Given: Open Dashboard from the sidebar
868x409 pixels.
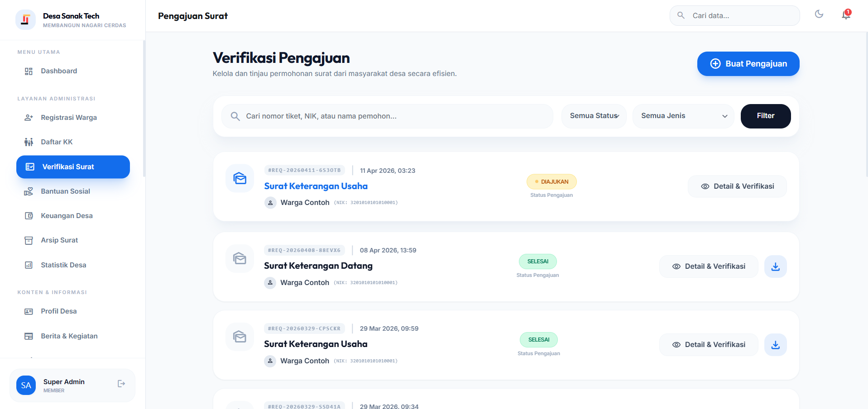Looking at the screenshot, I should tap(59, 71).
